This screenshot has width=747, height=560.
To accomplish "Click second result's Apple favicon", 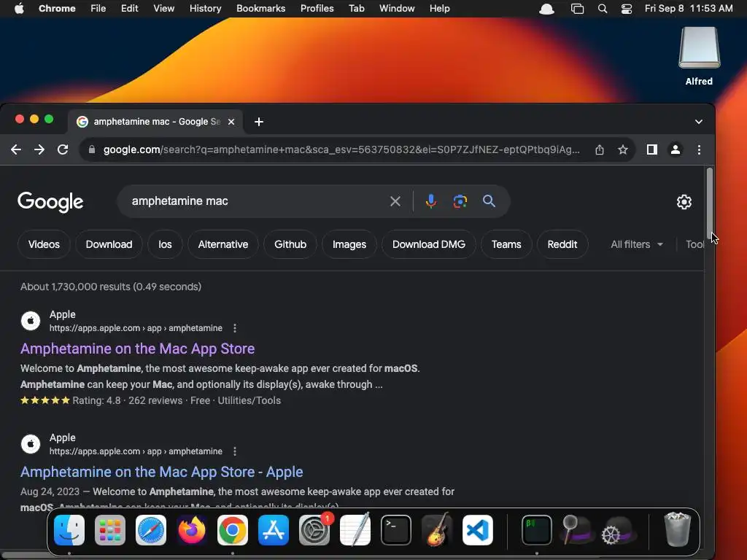I will (x=31, y=444).
